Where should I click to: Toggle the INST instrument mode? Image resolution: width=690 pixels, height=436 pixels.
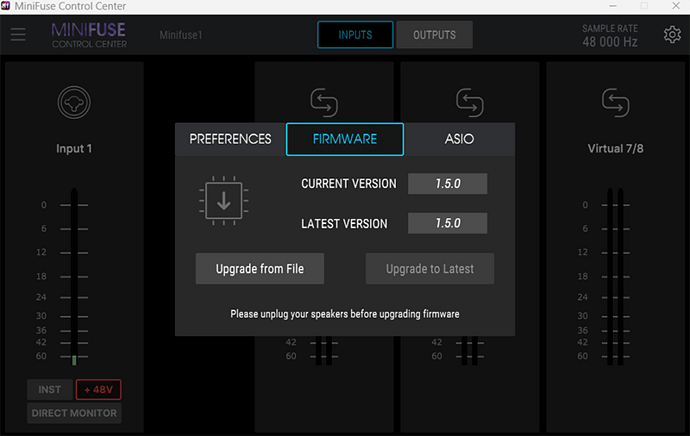coord(50,389)
